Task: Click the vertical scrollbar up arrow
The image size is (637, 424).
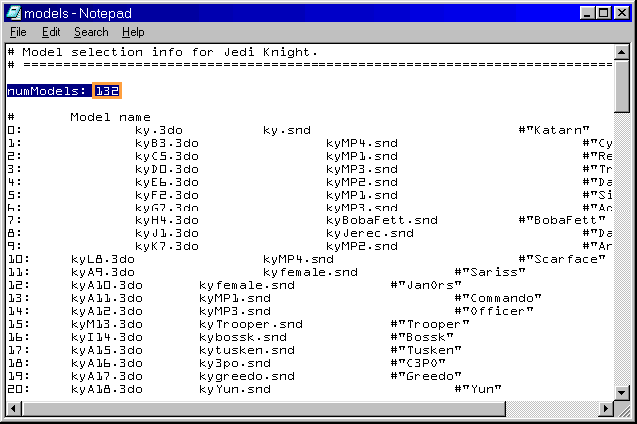Action: [622, 52]
